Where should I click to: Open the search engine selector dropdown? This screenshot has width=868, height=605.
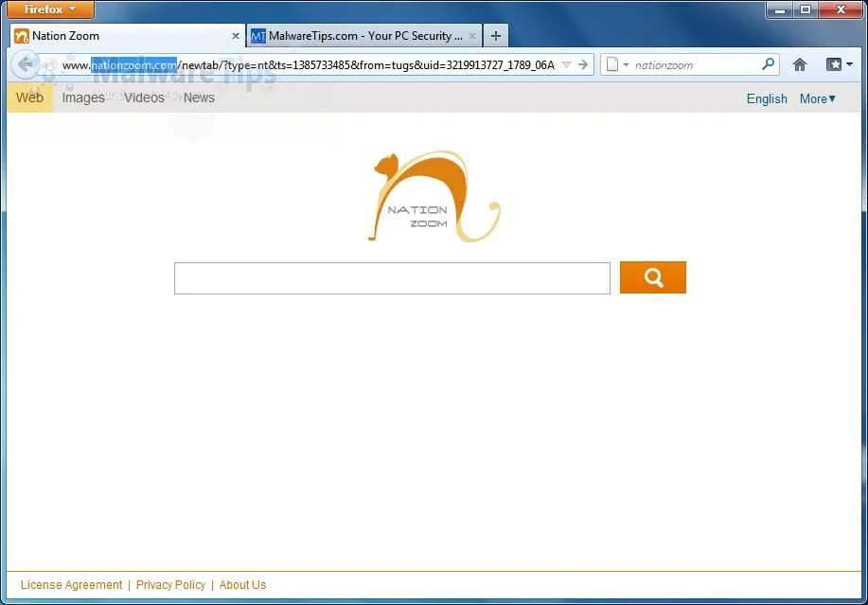click(616, 64)
